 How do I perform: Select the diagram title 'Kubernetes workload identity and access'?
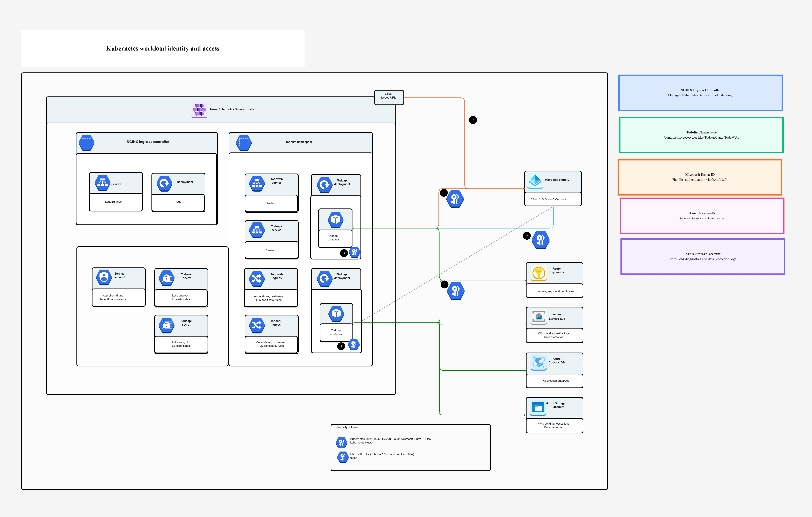pyautogui.click(x=163, y=48)
